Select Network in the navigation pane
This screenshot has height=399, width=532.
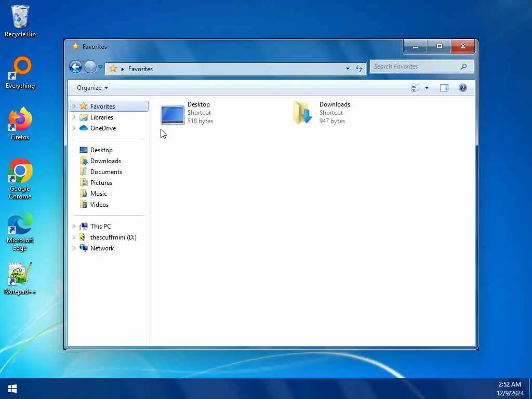tap(102, 248)
